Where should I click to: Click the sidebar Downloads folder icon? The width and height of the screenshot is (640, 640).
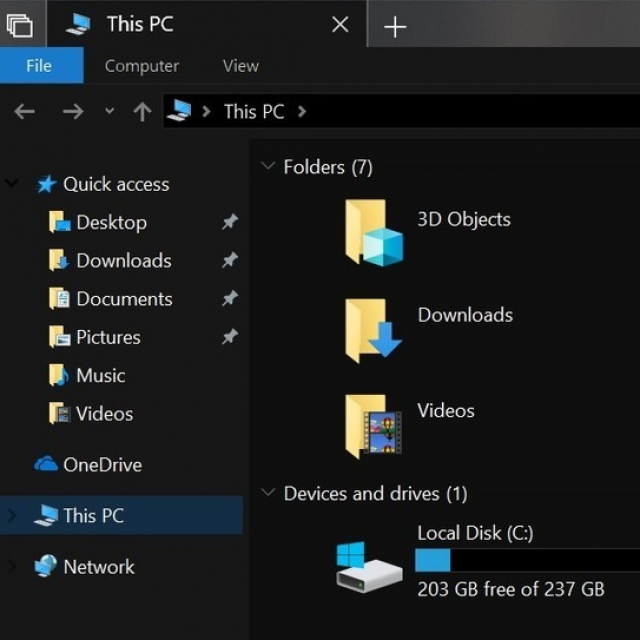click(59, 260)
